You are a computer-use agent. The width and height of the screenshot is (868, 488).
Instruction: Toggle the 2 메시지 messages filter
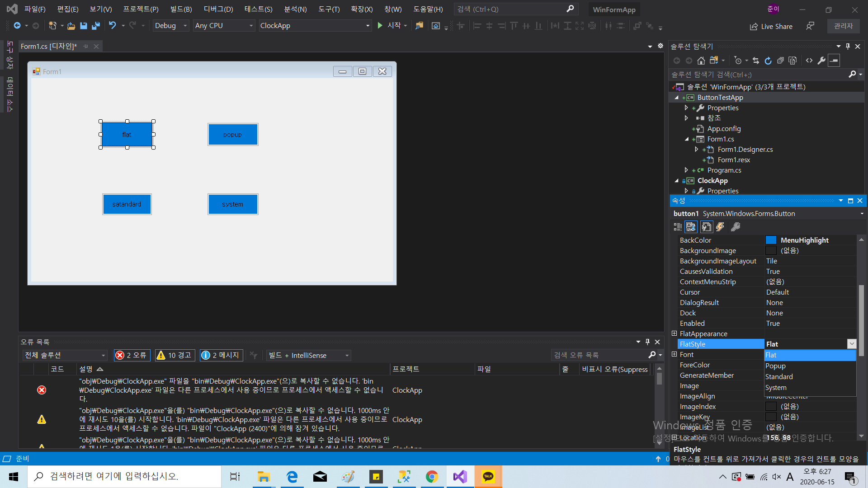point(221,356)
